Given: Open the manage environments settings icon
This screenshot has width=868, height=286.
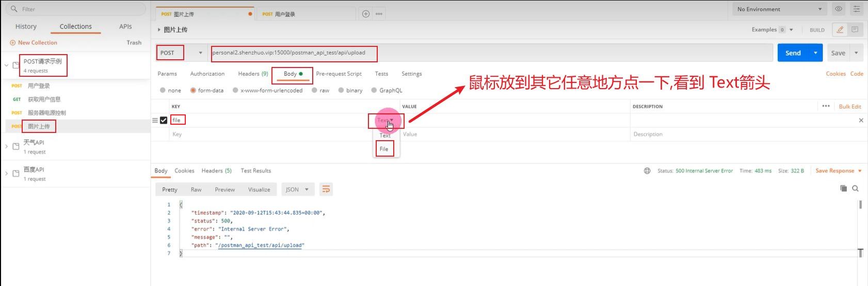Looking at the screenshot, I should click(x=857, y=9).
